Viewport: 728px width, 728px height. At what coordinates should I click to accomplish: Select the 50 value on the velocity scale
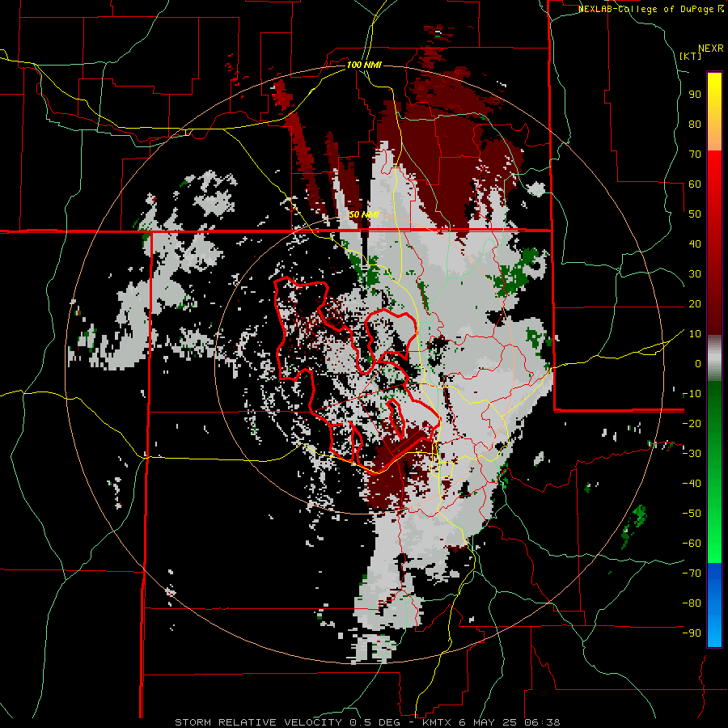[695, 214]
